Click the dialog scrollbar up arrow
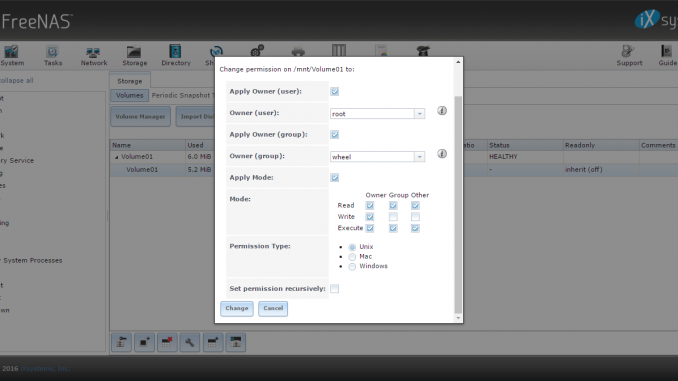Image resolution: width=678 pixels, height=381 pixels. [458, 62]
